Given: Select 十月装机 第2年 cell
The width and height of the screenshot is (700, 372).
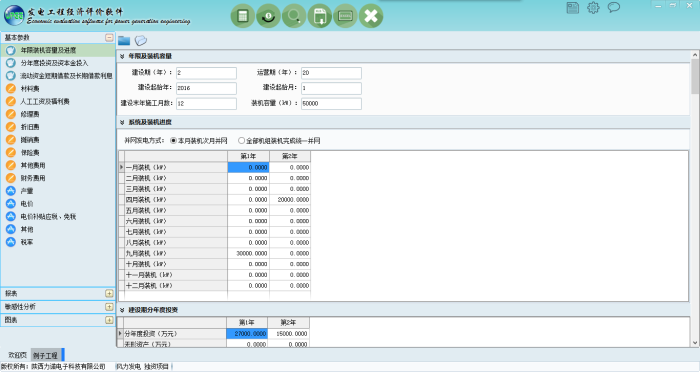Looking at the screenshot, I should [290, 264].
